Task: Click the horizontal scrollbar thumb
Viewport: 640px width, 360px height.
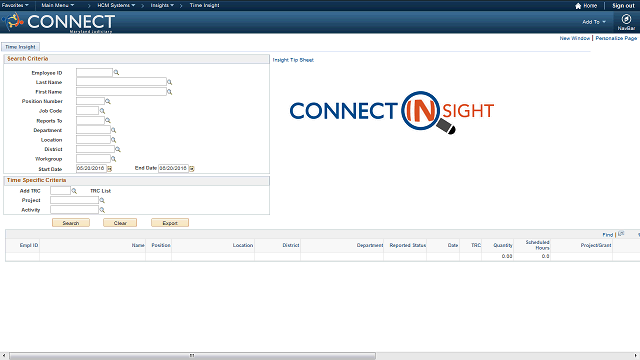Action: point(192,356)
